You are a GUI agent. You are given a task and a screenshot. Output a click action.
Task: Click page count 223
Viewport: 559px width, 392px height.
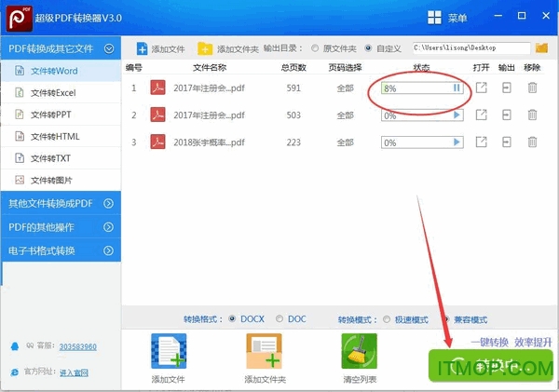[293, 142]
